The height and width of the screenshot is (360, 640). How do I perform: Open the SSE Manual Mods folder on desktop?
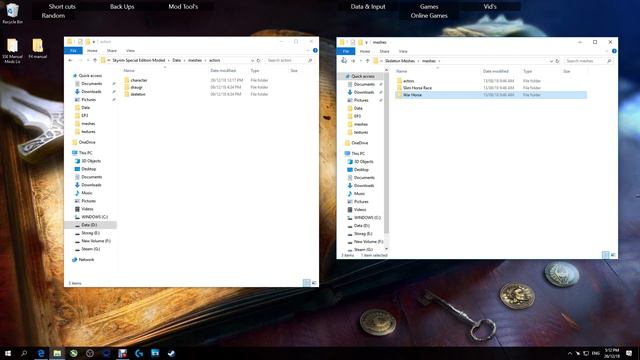pos(12,51)
